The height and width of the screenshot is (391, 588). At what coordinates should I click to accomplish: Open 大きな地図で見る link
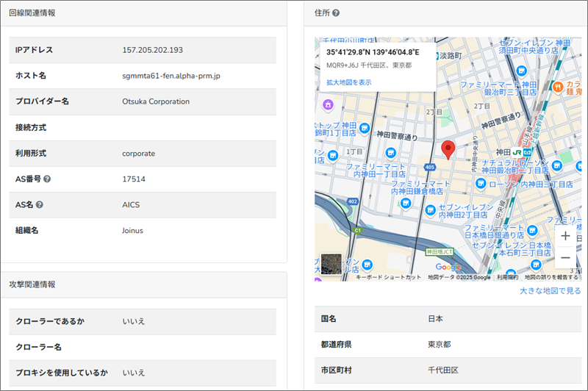pos(550,291)
